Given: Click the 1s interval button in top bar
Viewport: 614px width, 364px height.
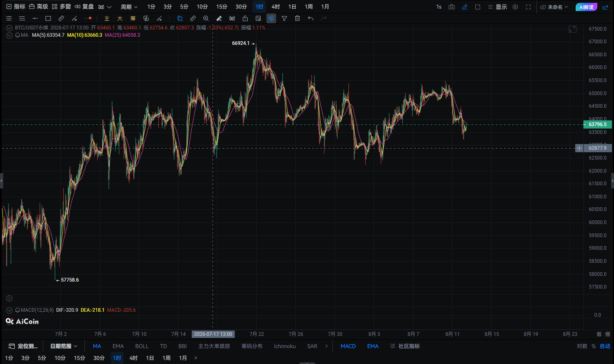Looking at the screenshot, I should [x=439, y=7].
